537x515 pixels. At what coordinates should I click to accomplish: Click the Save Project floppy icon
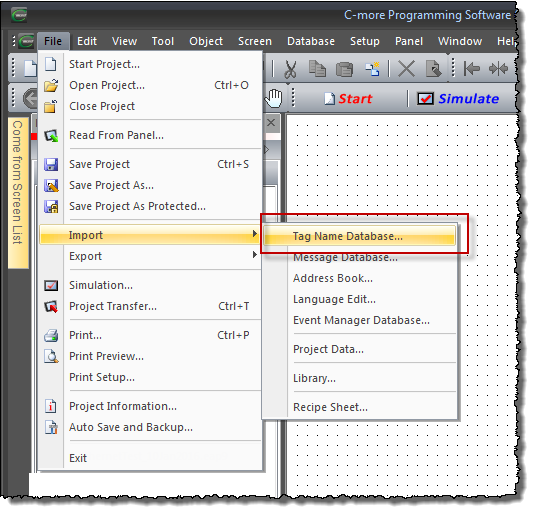(51, 165)
